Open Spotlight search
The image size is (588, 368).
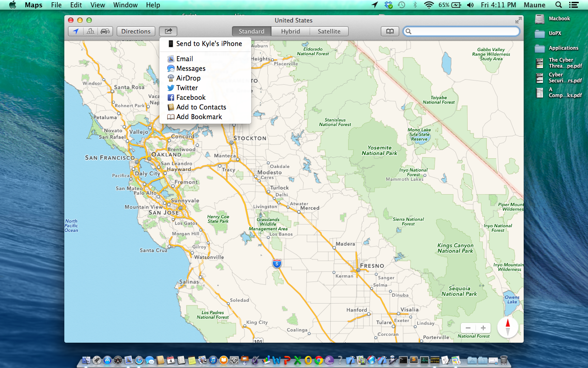coord(559,5)
